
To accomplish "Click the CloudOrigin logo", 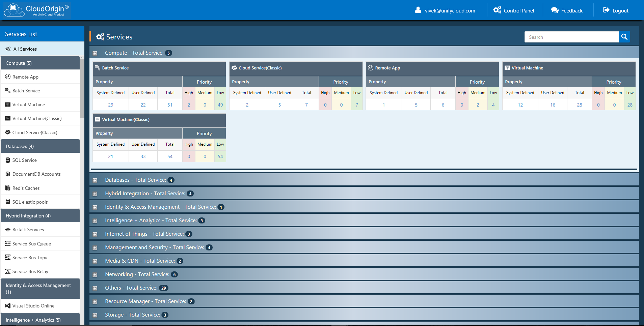I will [x=36, y=10].
